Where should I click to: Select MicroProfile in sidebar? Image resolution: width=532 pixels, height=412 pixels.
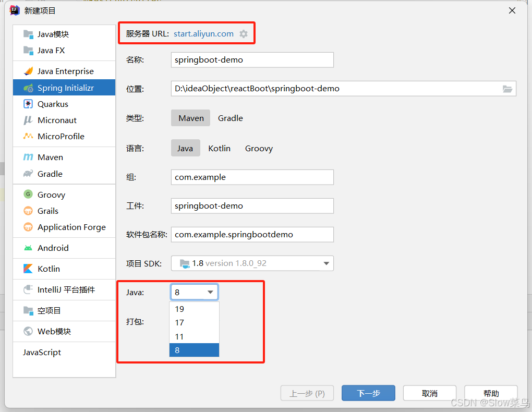point(64,137)
